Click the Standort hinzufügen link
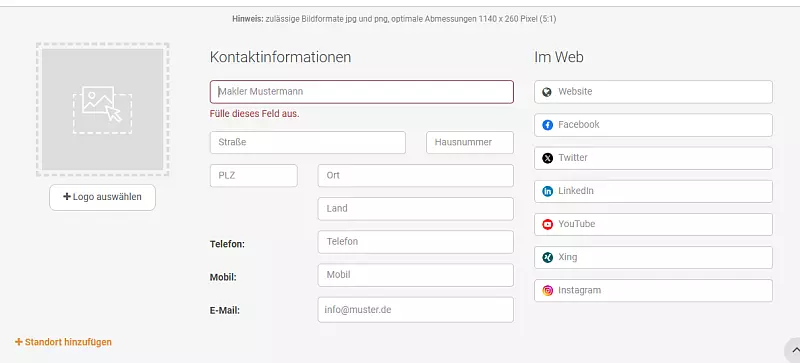800x363 pixels. pos(63,342)
